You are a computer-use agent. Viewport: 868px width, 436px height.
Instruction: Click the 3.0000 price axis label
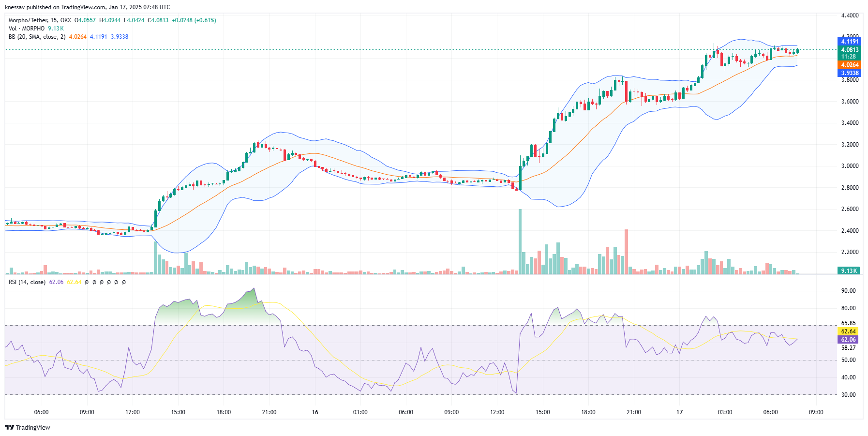click(850, 166)
